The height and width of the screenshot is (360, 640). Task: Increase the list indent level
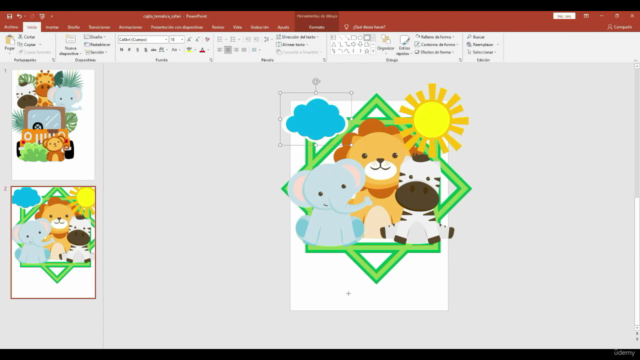(256, 40)
